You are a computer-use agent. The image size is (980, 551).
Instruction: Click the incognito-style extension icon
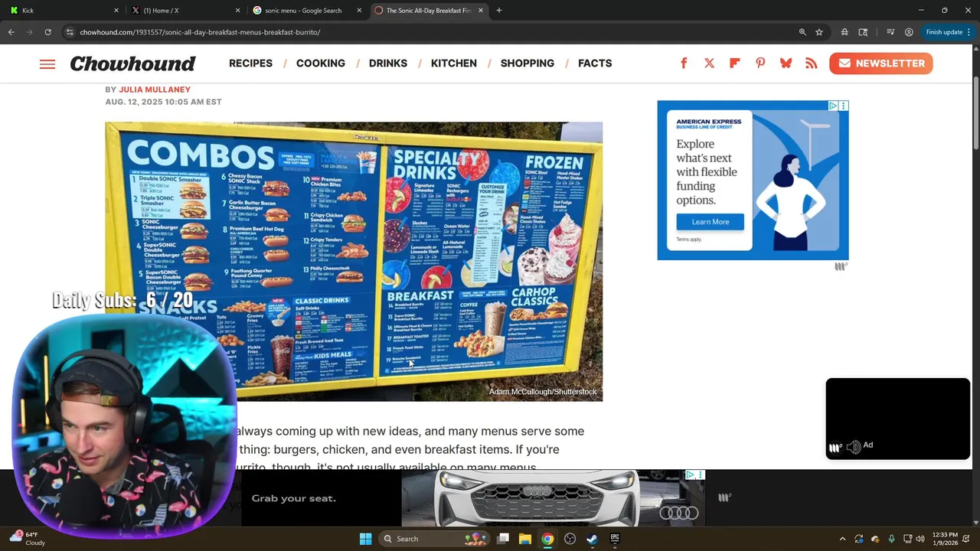[x=844, y=32]
